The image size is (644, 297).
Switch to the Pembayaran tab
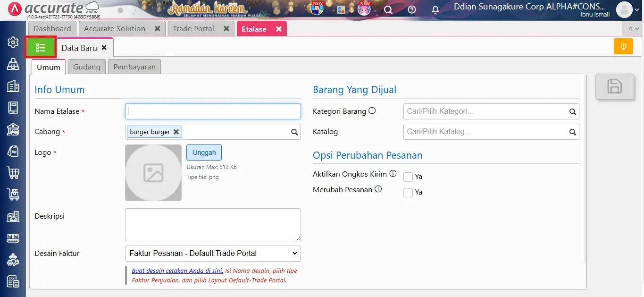tap(134, 67)
